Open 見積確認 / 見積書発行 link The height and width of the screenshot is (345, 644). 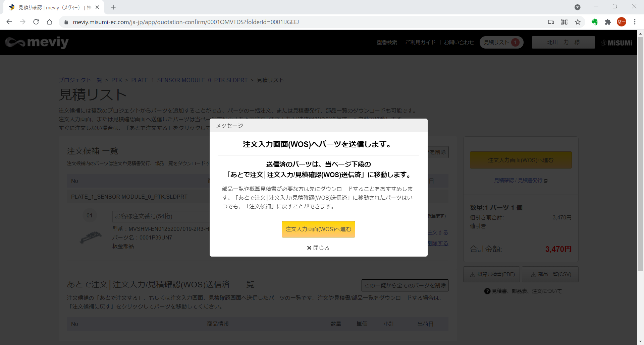pyautogui.click(x=521, y=180)
